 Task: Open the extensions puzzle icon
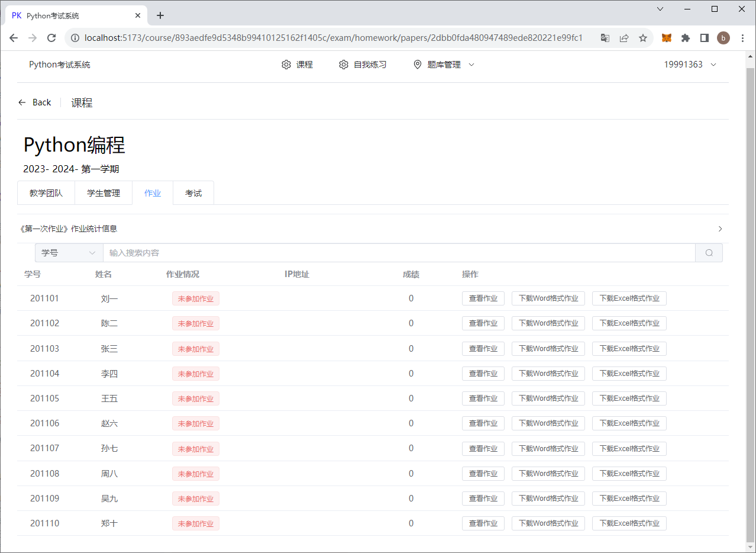pyautogui.click(x=686, y=38)
